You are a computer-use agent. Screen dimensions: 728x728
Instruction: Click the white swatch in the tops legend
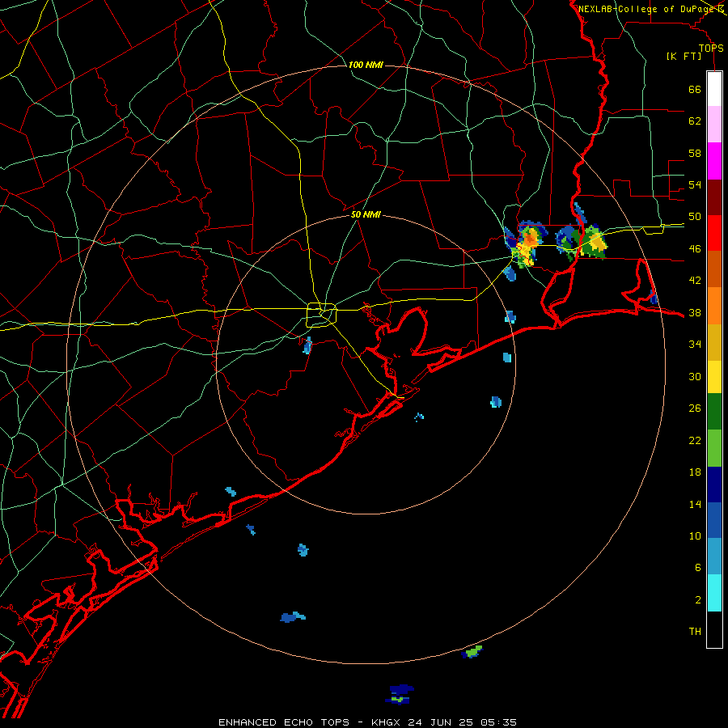coord(714,89)
